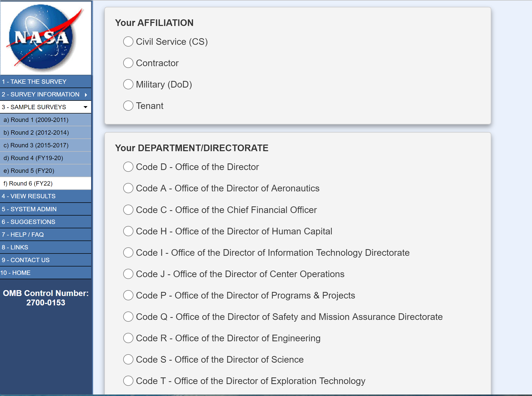Open Round 4 (FY19-20) sample survey
This screenshot has width=532, height=396.
[x=33, y=158]
